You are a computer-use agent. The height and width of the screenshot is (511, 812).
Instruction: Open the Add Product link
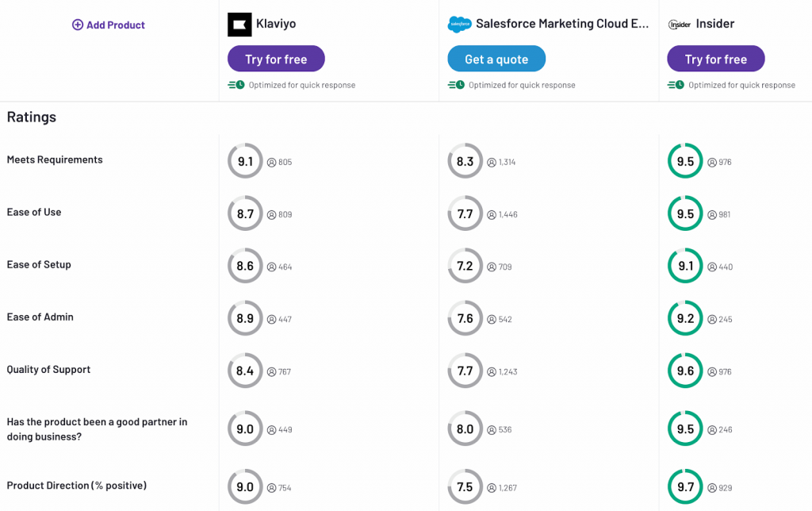coord(115,25)
